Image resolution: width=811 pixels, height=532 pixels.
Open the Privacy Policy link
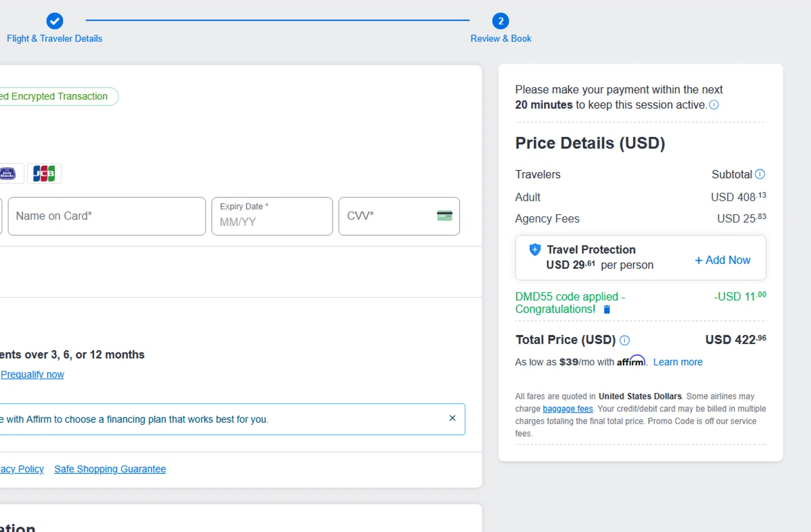tap(22, 469)
